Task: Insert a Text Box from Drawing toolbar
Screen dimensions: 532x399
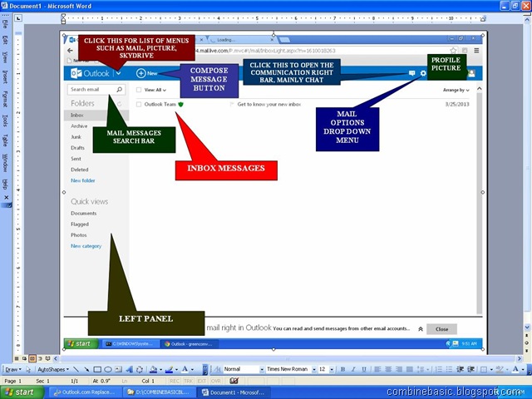Action: [118, 369]
